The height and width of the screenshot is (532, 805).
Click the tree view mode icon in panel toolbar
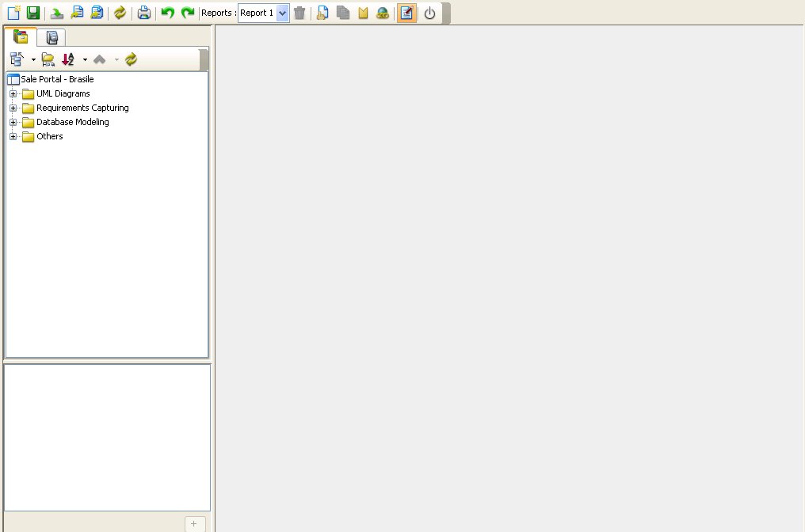[x=17, y=59]
